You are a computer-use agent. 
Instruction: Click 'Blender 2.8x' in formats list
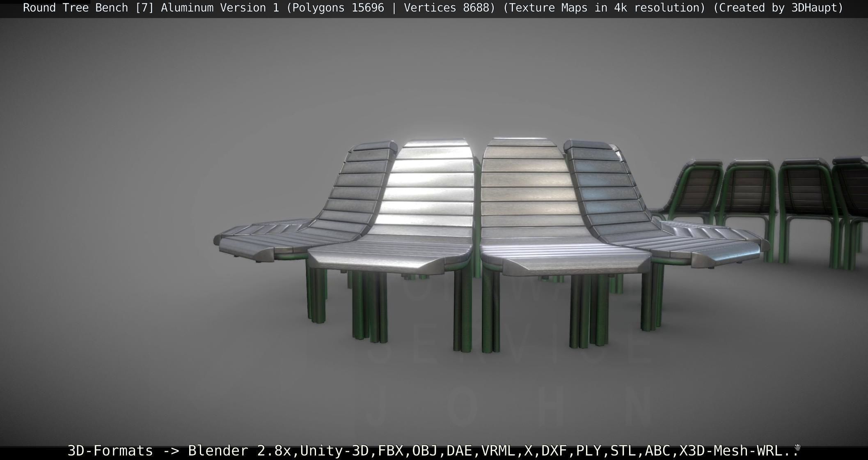tap(240, 451)
